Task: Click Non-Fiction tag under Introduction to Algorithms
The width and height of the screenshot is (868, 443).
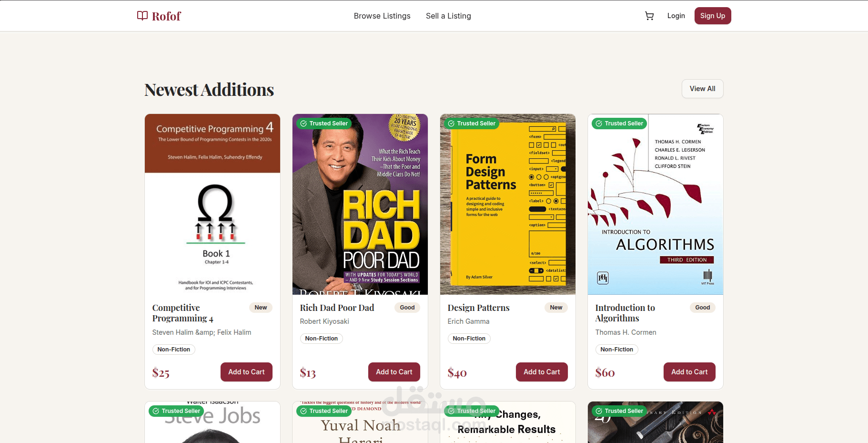Action: 617,350
